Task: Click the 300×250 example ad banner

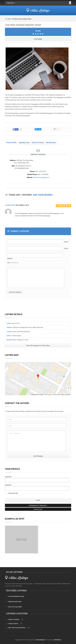Action: click(x=22, y=539)
